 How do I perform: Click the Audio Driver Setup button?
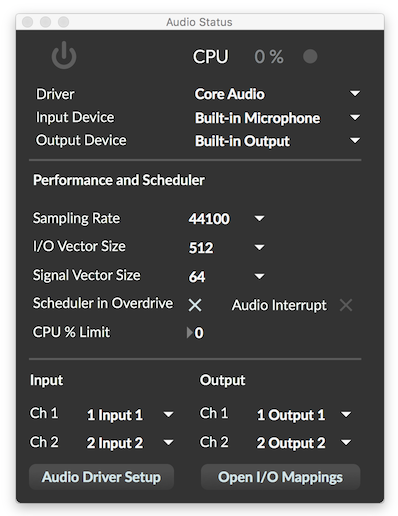pos(101,477)
